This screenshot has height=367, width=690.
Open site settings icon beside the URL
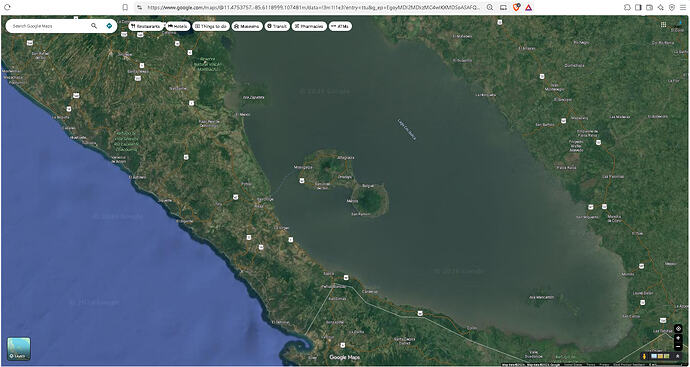coord(139,7)
